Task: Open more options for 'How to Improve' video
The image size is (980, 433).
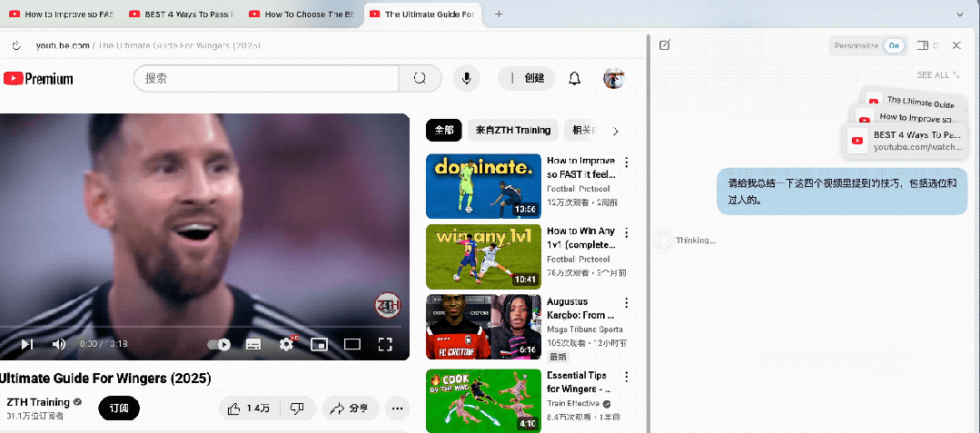Action: click(626, 163)
